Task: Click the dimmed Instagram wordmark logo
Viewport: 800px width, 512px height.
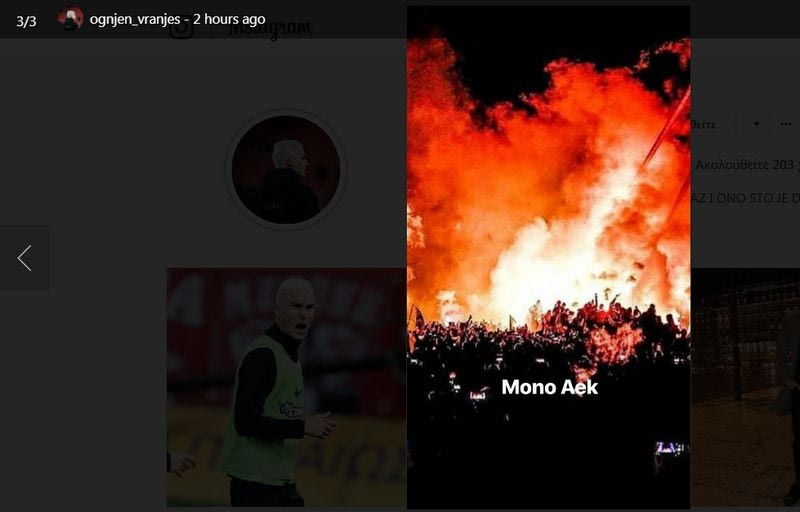Action: pos(270,30)
